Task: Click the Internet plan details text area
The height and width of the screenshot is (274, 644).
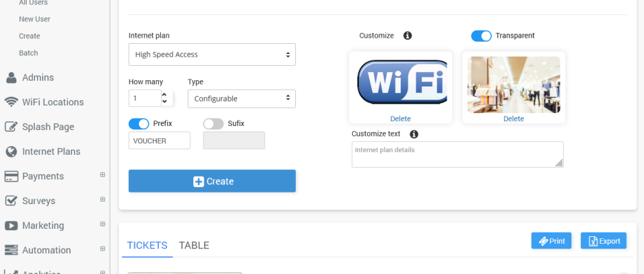Action: pos(458,154)
